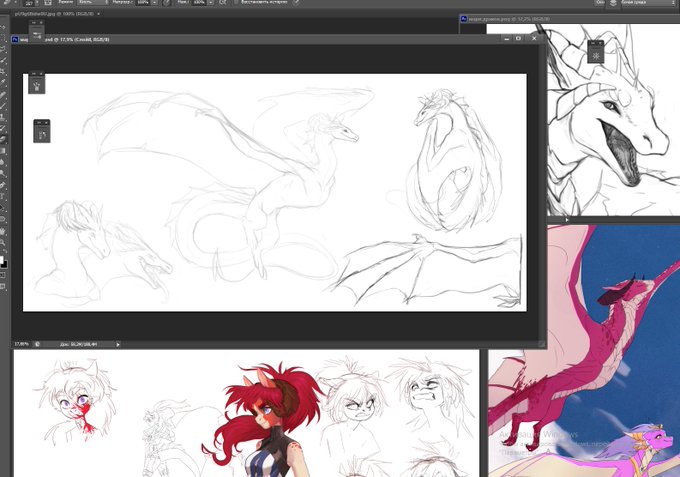
Task: Select the History Brush tool
Action: (3, 128)
